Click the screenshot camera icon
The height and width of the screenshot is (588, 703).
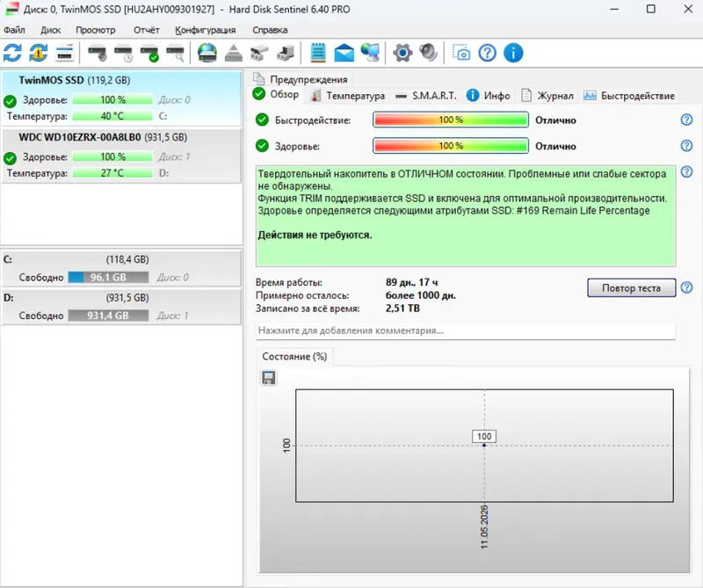pyautogui.click(x=460, y=53)
